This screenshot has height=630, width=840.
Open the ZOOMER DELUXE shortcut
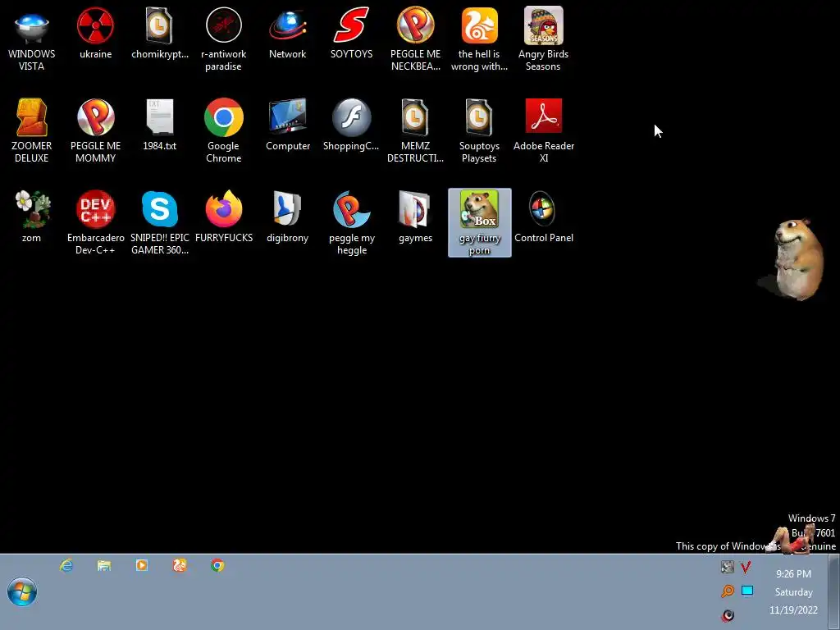pos(32,130)
